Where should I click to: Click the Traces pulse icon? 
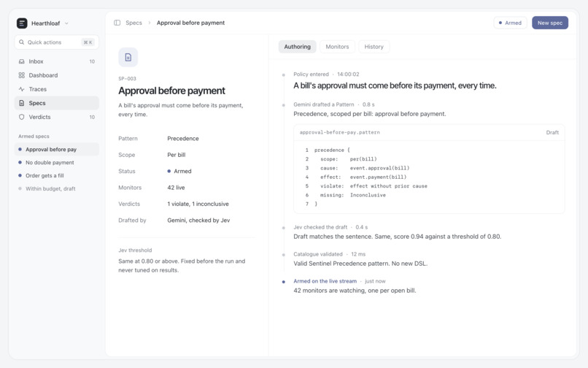(22, 89)
